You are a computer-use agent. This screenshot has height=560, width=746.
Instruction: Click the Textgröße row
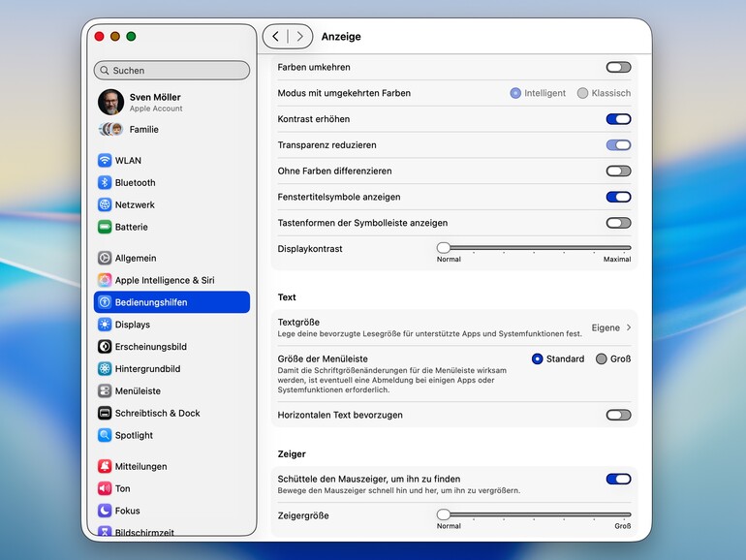[x=454, y=327]
